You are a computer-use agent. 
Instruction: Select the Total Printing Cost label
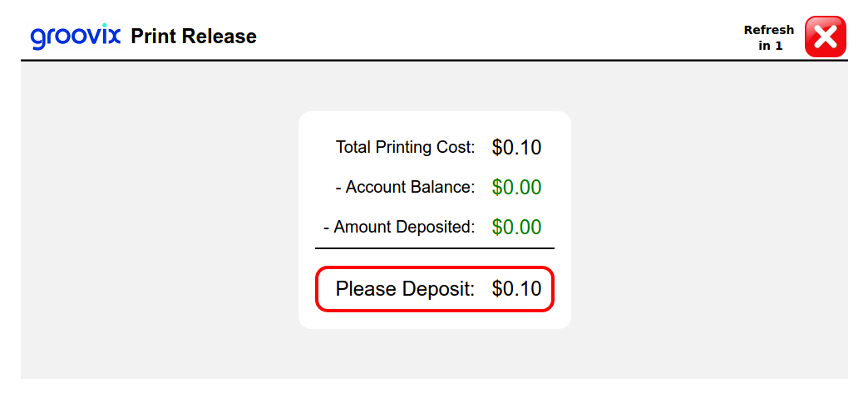[x=405, y=148]
